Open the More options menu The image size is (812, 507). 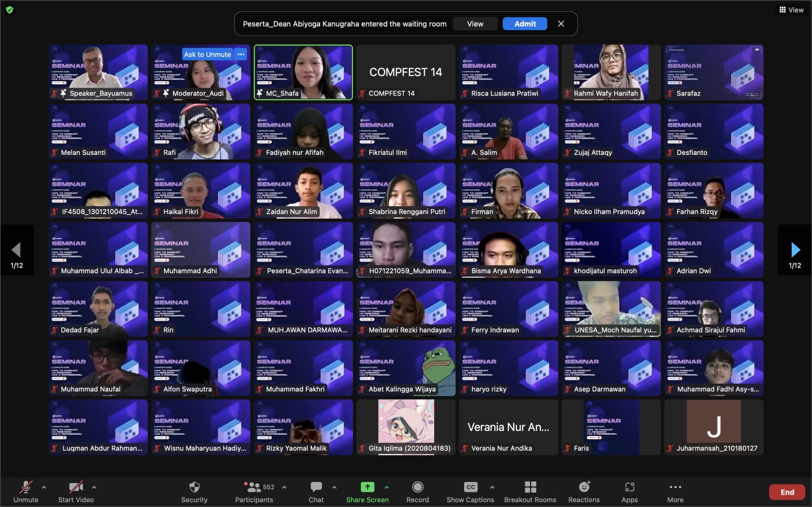coord(675,491)
